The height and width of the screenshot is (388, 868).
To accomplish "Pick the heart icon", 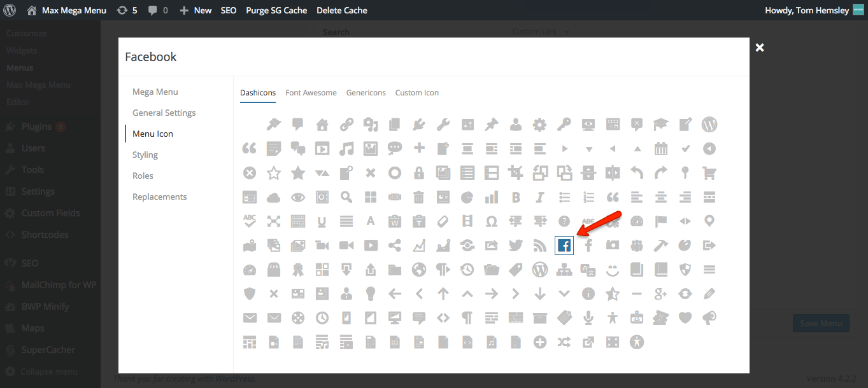I will coord(685,318).
